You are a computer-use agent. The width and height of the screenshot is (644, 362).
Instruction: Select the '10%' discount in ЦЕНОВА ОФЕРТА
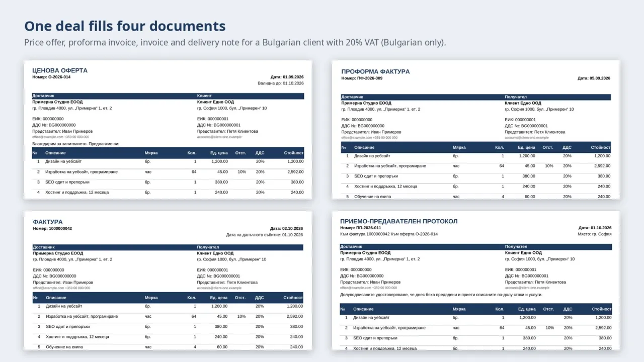click(x=242, y=172)
